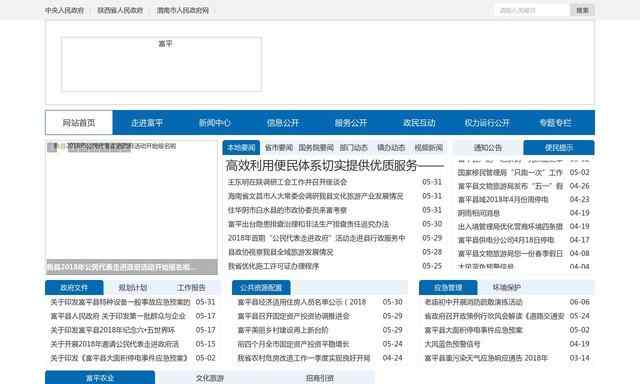This screenshot has height=384, width=640.
Task: Open the 农村危房改造 item dated 04-24
Action: tap(304, 358)
